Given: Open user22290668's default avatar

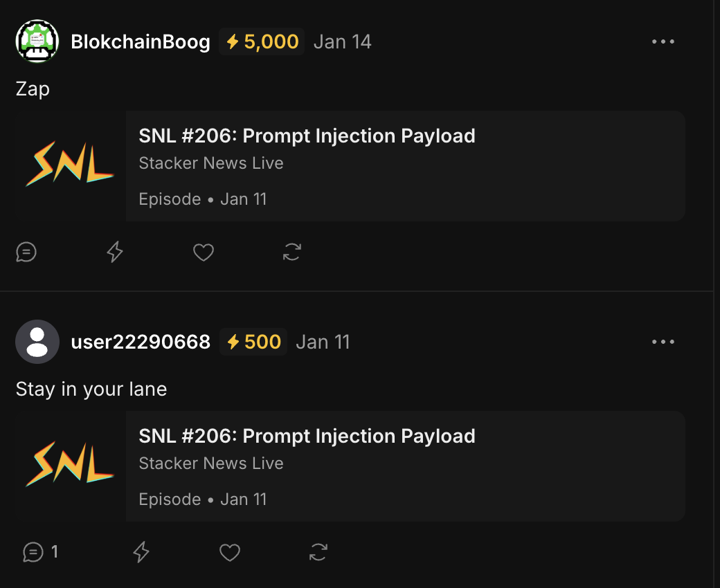Looking at the screenshot, I should click(x=37, y=342).
